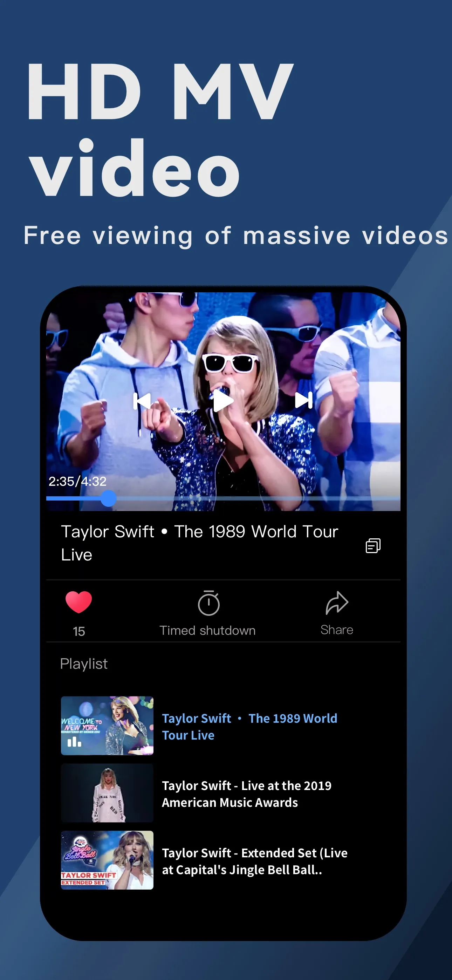Click the Share label
This screenshot has width=452, height=980.
click(x=337, y=629)
